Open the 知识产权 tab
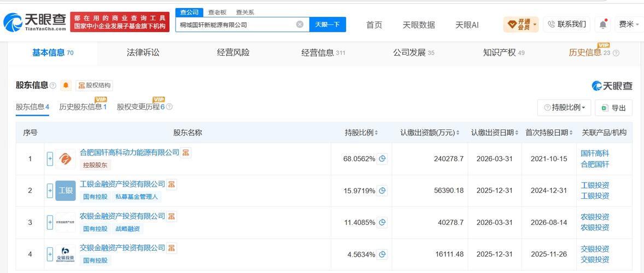 coord(504,53)
